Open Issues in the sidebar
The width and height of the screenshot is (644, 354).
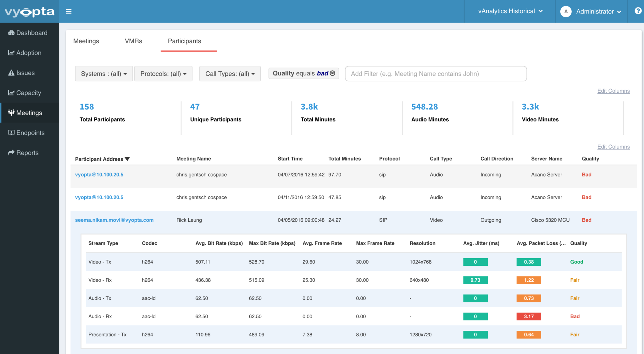click(x=30, y=73)
